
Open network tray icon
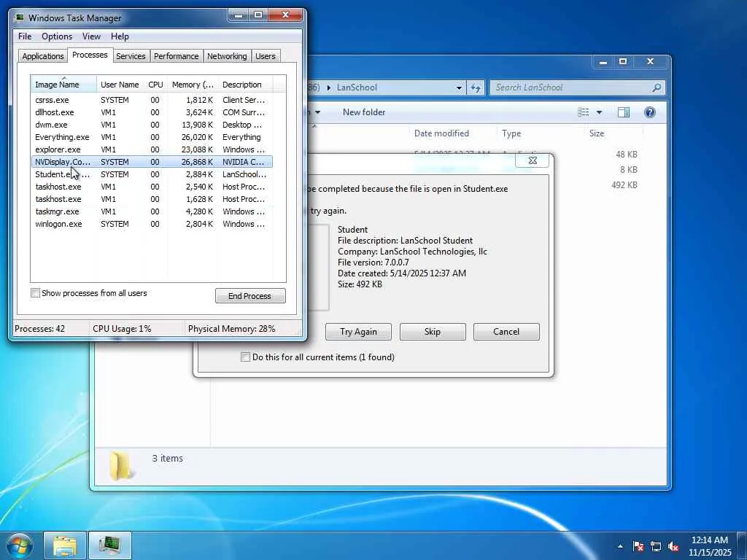tap(656, 546)
